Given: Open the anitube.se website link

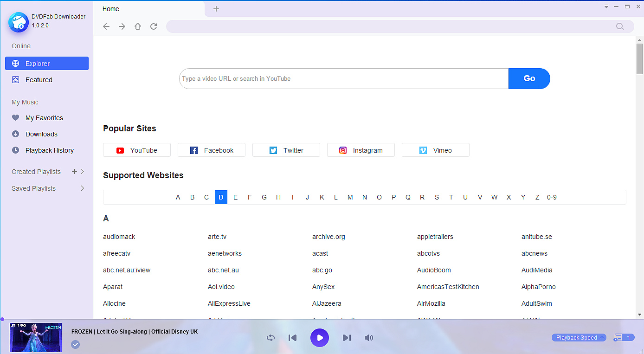Looking at the screenshot, I should [x=537, y=237].
